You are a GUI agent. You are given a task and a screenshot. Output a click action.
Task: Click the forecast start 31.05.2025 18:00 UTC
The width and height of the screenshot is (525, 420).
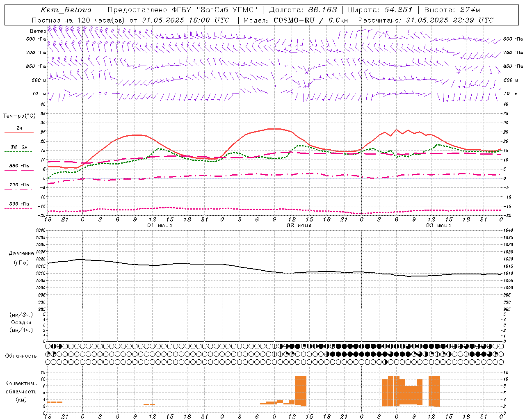185,20
